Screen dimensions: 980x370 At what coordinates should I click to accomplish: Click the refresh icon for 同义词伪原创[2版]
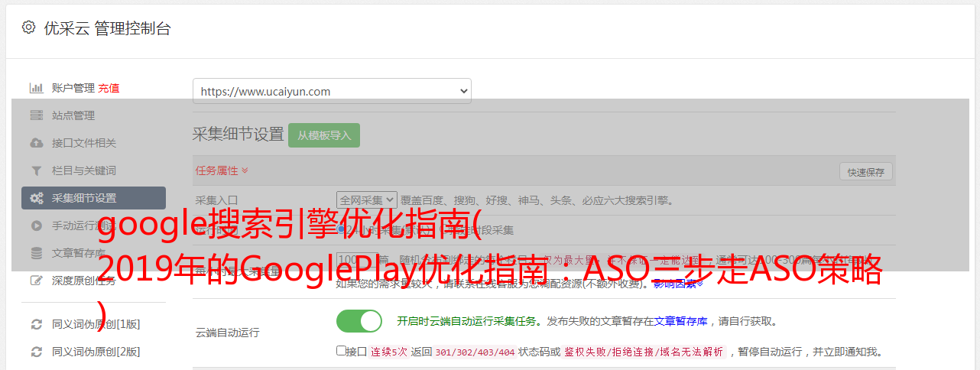pos(36,352)
